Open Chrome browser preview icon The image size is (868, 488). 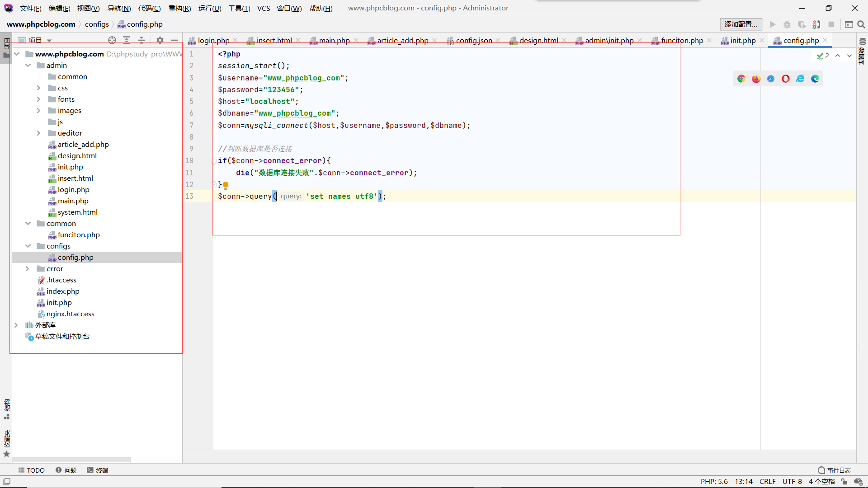coord(741,79)
